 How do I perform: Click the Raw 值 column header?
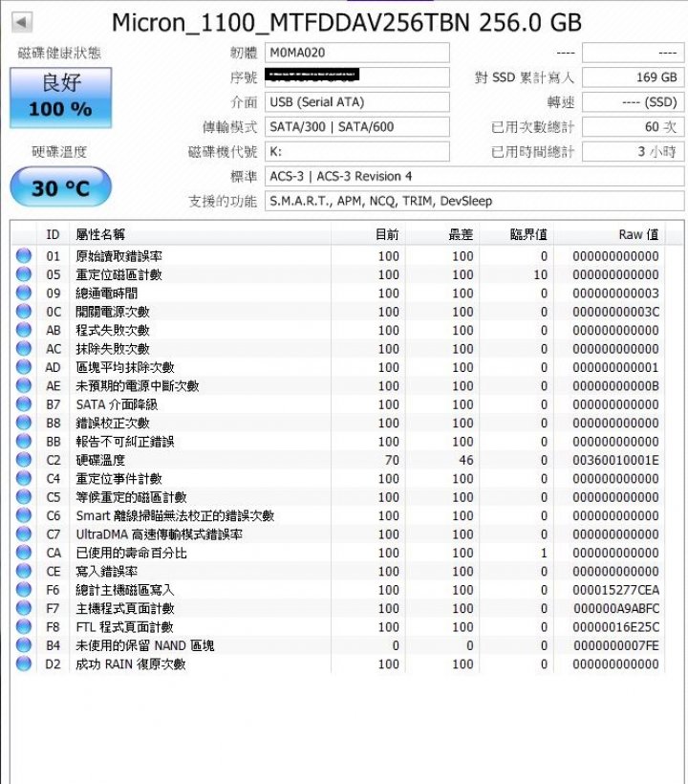pyautogui.click(x=609, y=234)
